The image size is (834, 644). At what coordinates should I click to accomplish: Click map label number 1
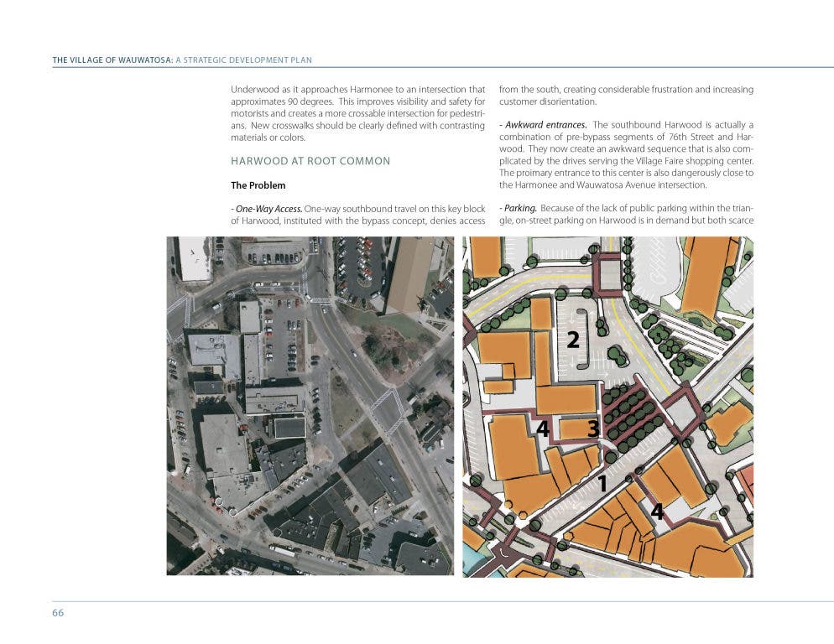pyautogui.click(x=602, y=484)
